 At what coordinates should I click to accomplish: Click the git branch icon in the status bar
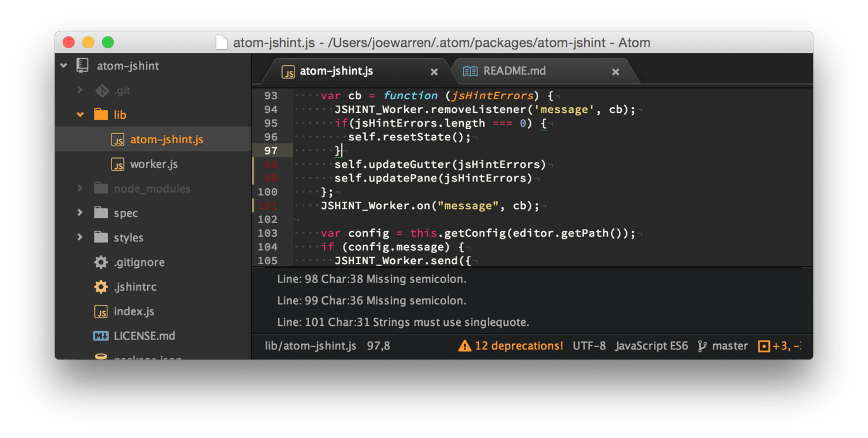click(701, 346)
